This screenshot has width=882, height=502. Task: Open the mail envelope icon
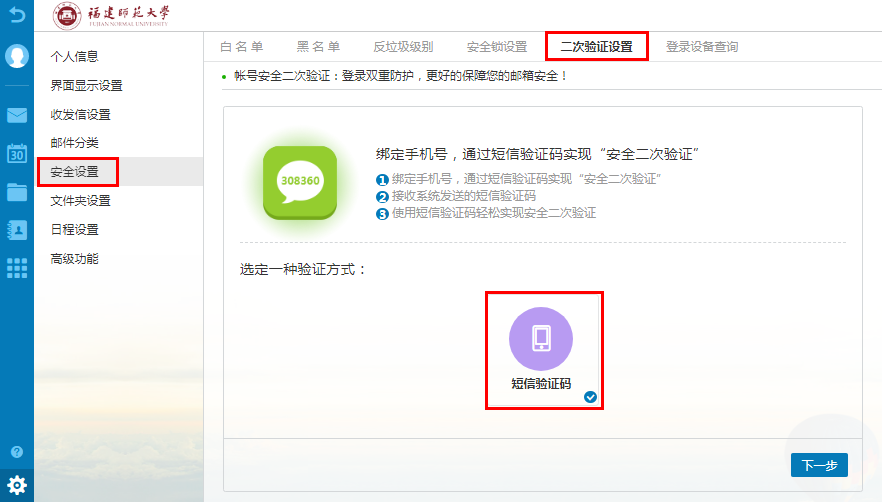tap(17, 115)
